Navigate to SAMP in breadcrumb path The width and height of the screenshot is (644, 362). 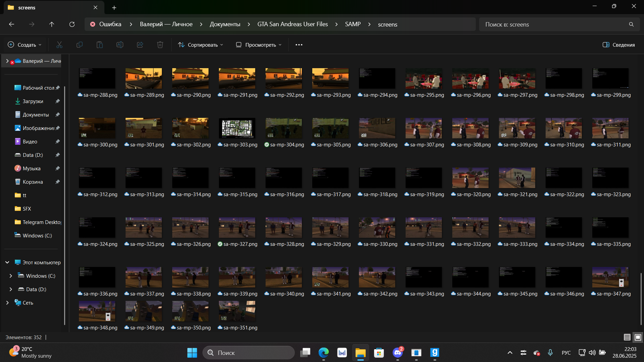point(353,24)
